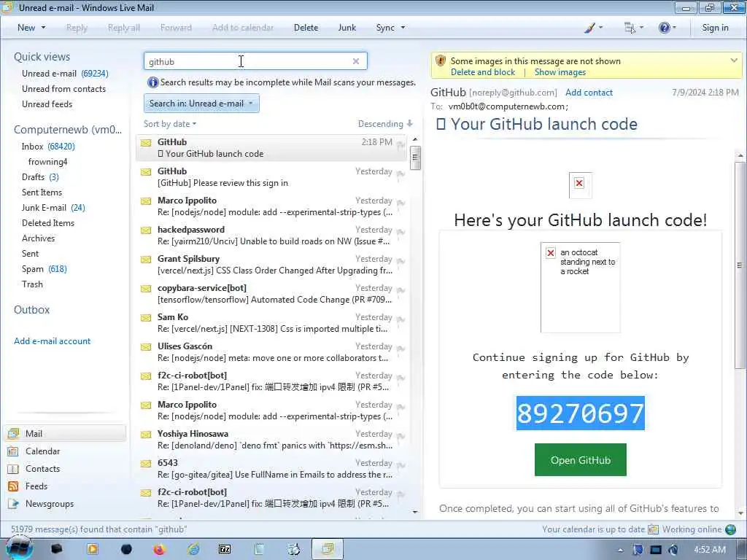Select the Spam folder

(x=44, y=269)
